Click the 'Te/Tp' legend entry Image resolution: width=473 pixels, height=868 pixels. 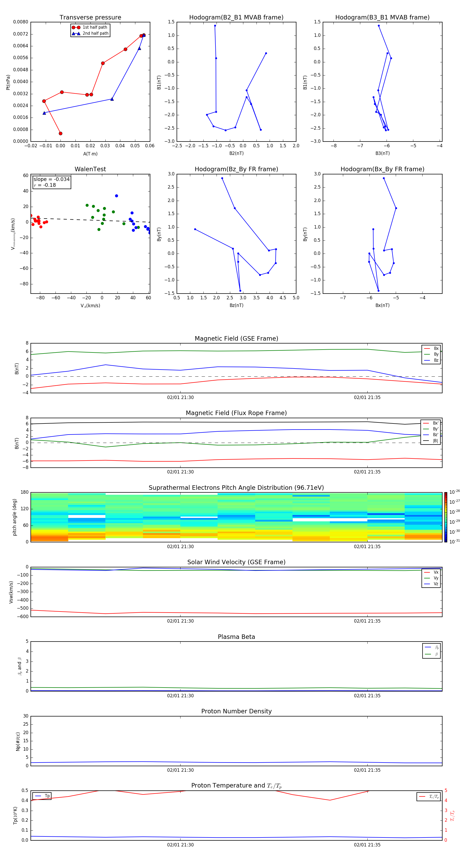(x=429, y=796)
